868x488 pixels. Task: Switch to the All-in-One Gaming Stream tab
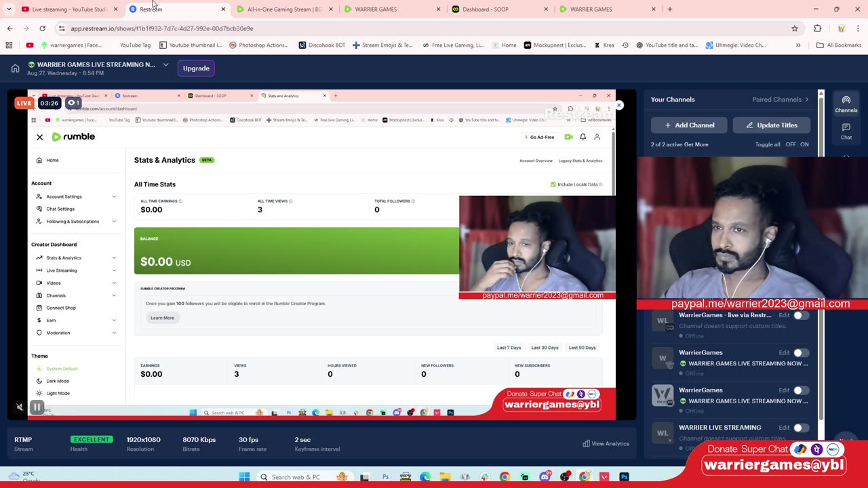click(x=280, y=9)
